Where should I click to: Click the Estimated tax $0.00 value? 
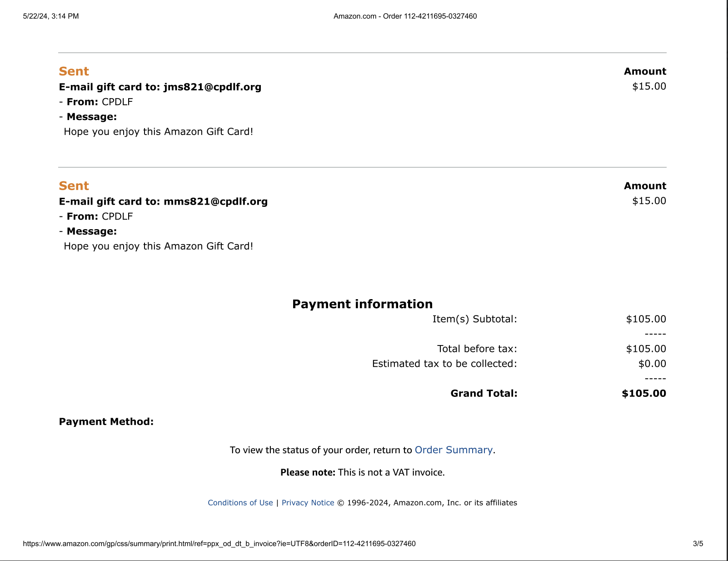(x=652, y=364)
